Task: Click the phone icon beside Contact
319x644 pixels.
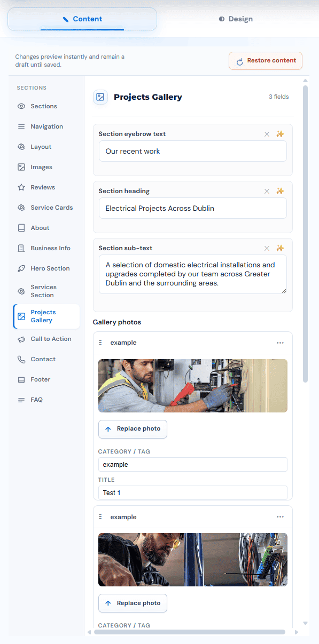Action: click(x=21, y=360)
